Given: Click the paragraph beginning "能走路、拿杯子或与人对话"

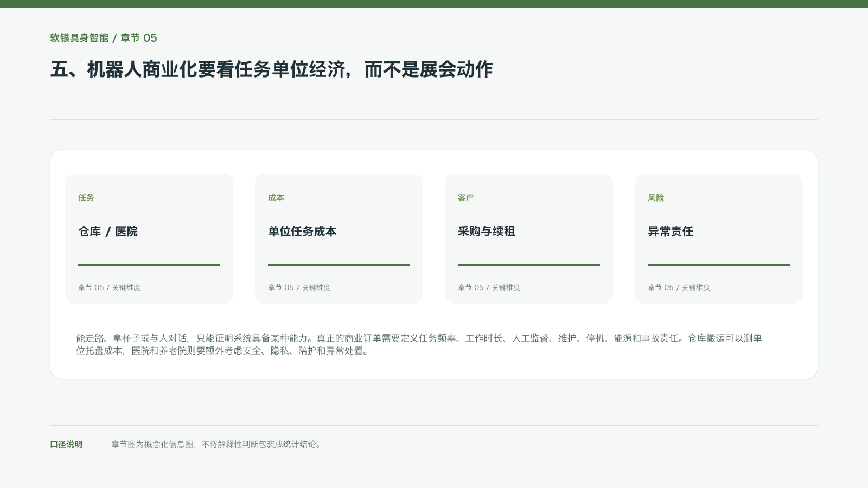Looking at the screenshot, I should click(x=419, y=344).
